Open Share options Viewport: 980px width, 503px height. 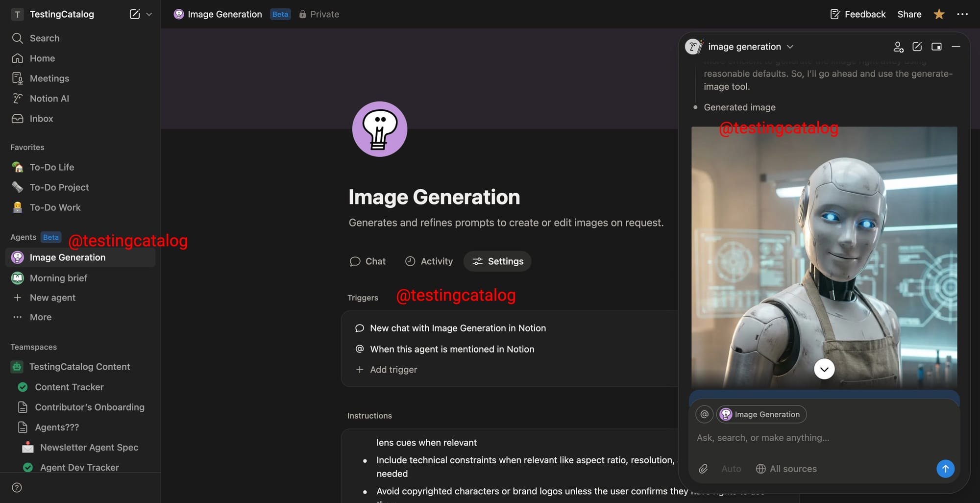909,14
